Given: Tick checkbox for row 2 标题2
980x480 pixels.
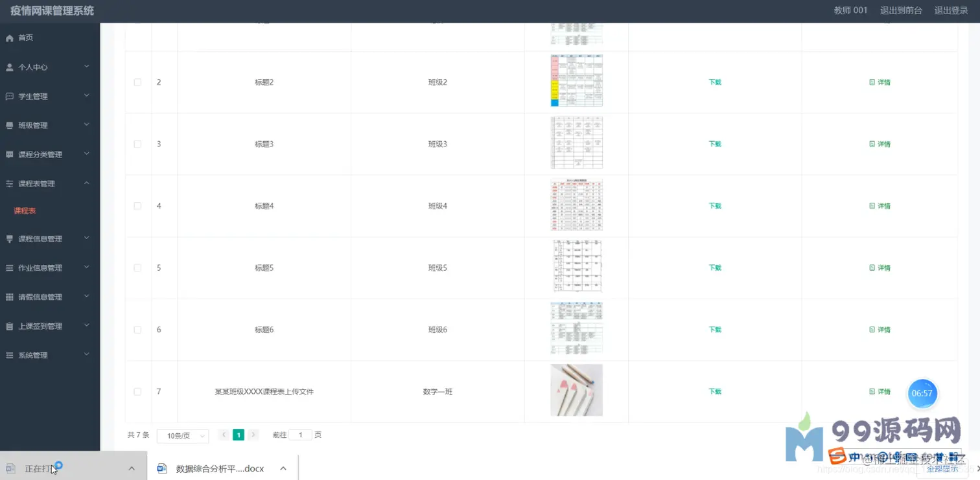Looking at the screenshot, I should (x=137, y=82).
